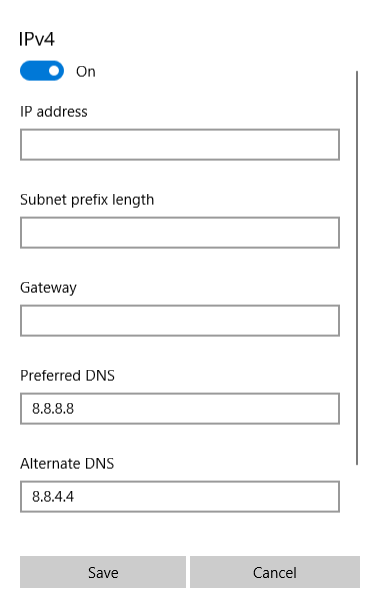Image resolution: width=378 pixels, height=602 pixels.
Task: Click the "Preferred DNS" label text
Action: [68, 375]
